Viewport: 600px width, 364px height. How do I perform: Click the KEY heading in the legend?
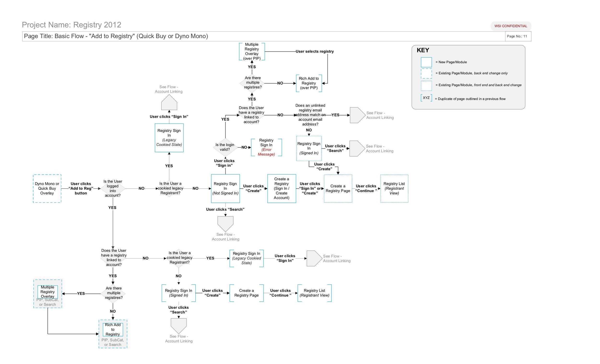pos(423,50)
